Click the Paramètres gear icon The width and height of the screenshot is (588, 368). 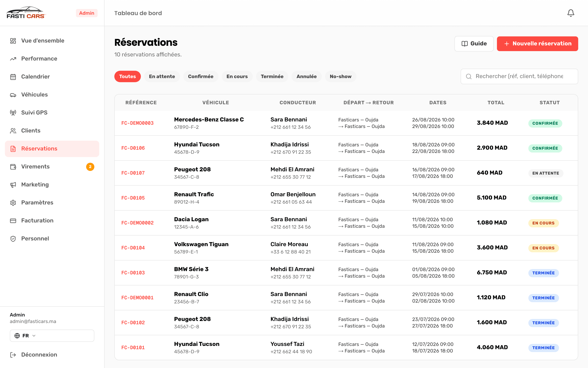pyautogui.click(x=13, y=203)
